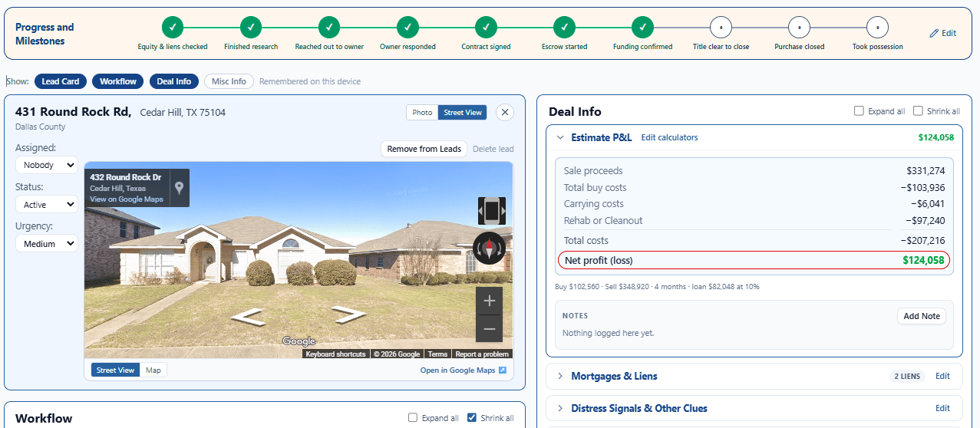Zoom in on Street View with plus
This screenshot has width=980, height=428.
click(489, 301)
